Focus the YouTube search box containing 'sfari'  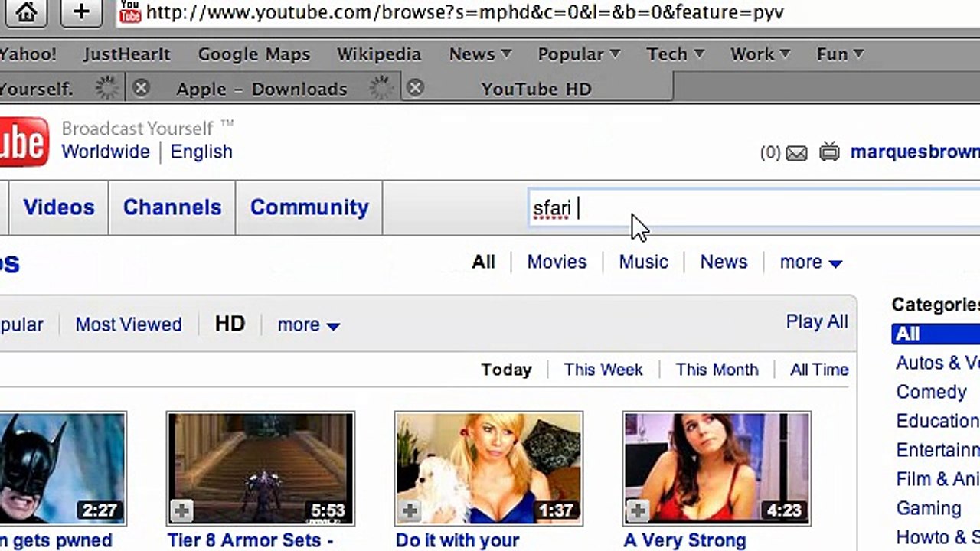[x=756, y=208]
